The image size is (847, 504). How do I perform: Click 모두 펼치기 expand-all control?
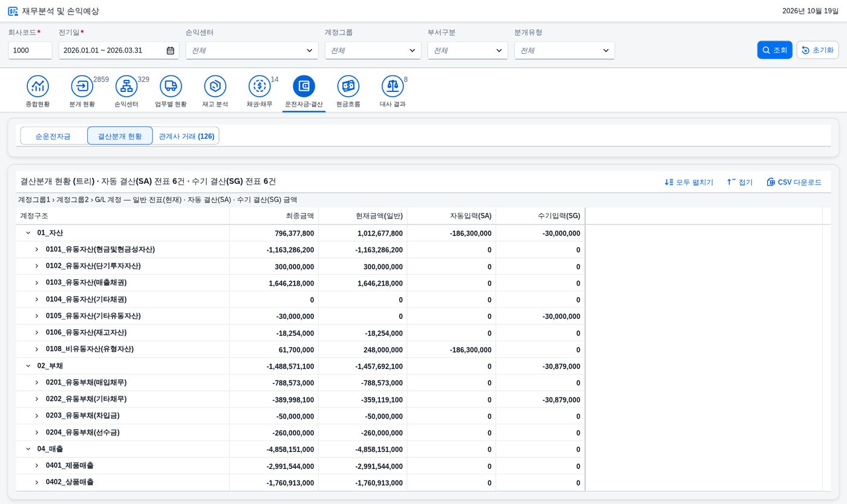[688, 182]
